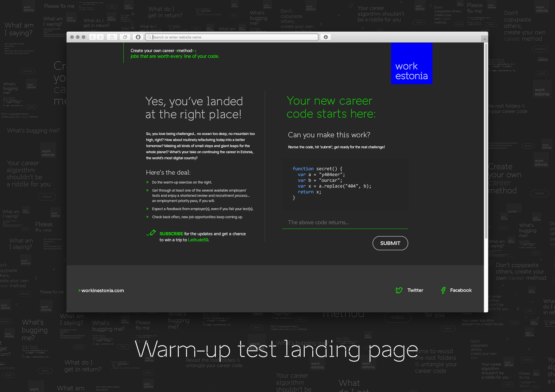Click the Search or enter website name bar
Viewport: 555px width, 392px height.
coord(234,37)
